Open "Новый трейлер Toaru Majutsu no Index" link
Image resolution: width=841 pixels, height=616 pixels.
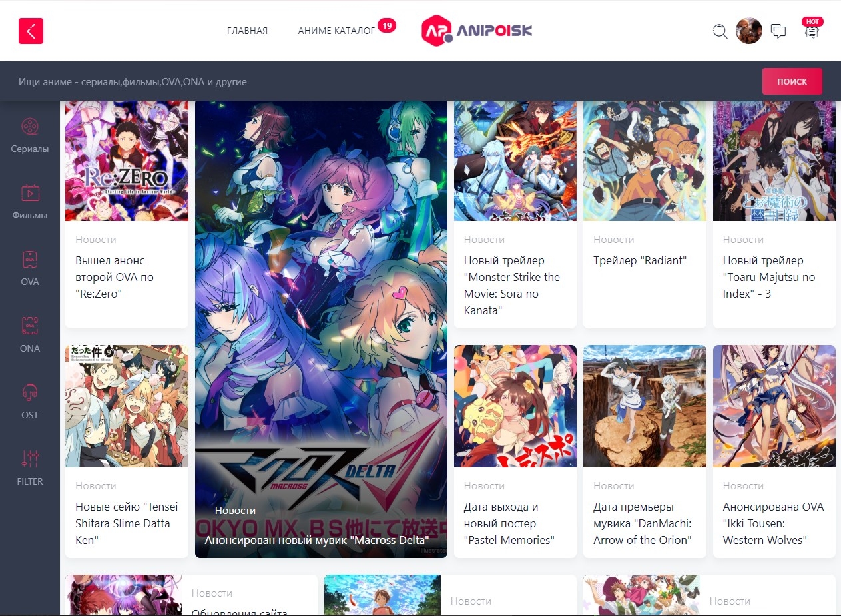769,277
